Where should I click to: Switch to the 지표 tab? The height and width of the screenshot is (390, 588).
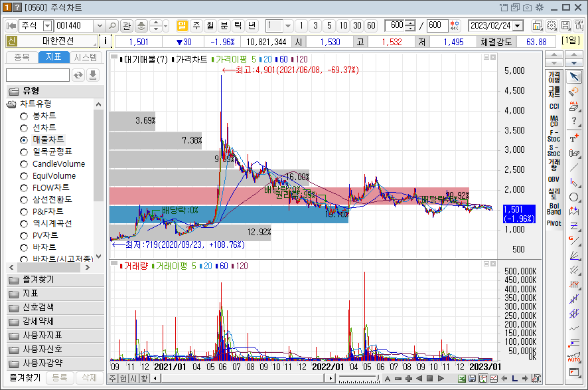[x=54, y=57]
